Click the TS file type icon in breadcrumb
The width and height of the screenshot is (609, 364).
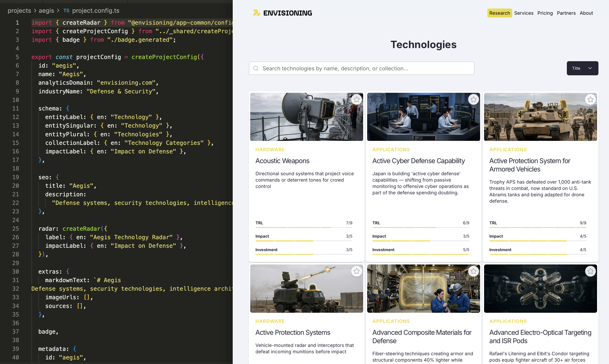pos(66,11)
